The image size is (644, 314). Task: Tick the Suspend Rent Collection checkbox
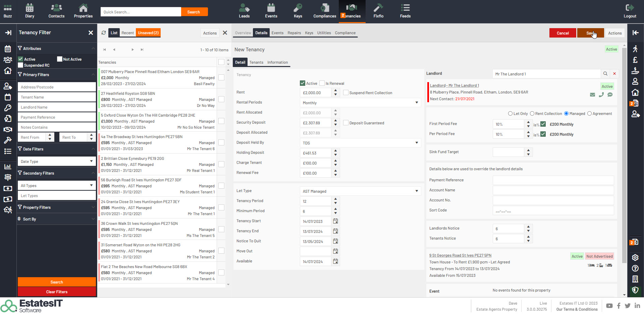pos(346,93)
